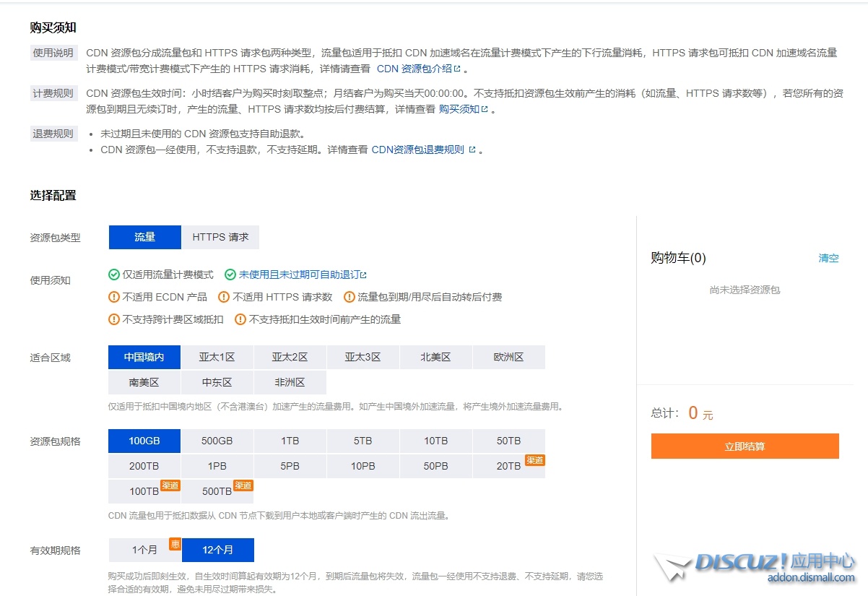Click the 惠 discount badge on 1个月
This screenshot has height=596, width=868.
(x=175, y=544)
